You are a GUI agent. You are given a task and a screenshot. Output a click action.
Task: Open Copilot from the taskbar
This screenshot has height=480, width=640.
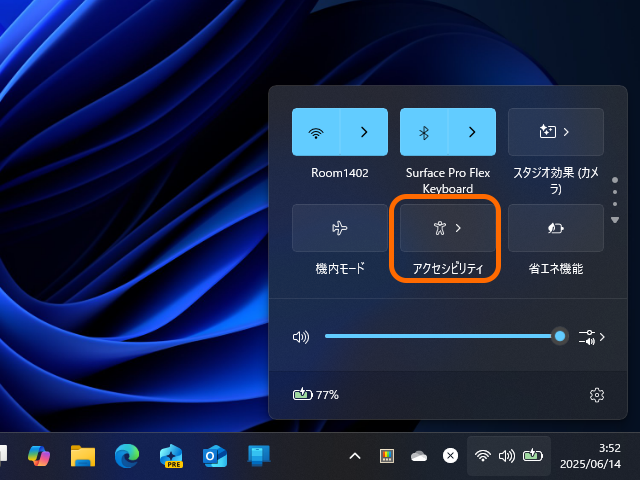click(39, 456)
